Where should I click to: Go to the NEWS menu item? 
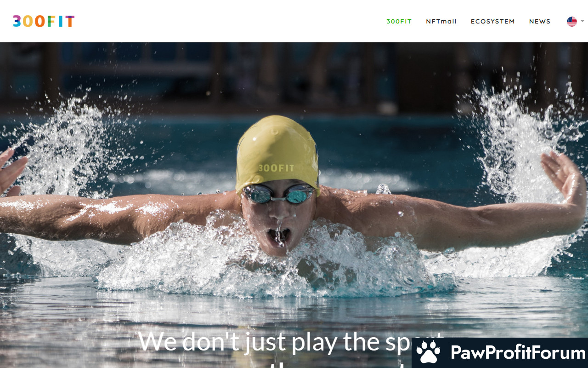540,22
